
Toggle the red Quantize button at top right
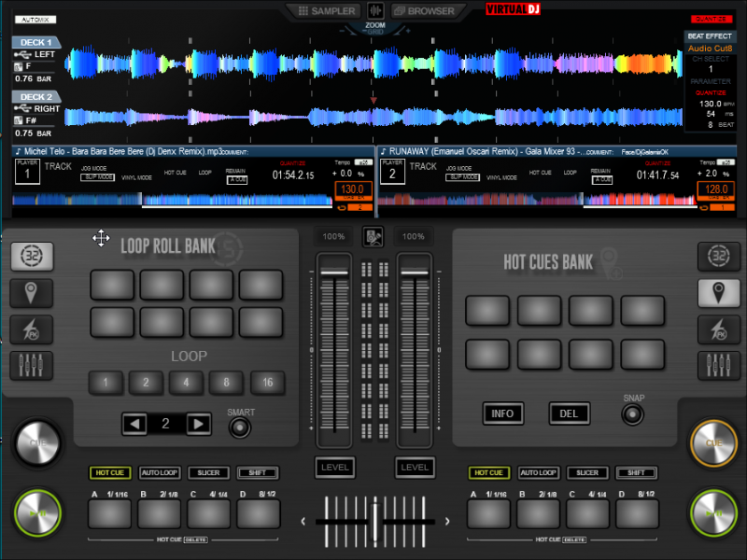click(712, 19)
